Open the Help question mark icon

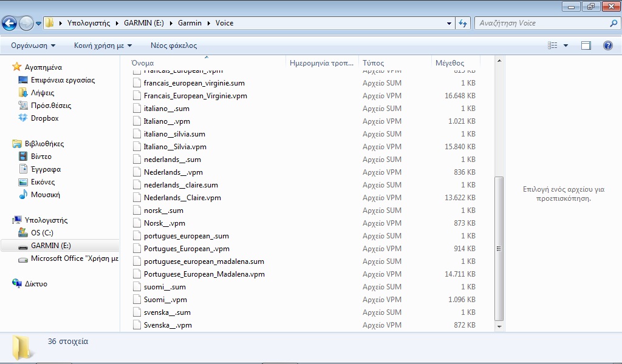coord(607,45)
